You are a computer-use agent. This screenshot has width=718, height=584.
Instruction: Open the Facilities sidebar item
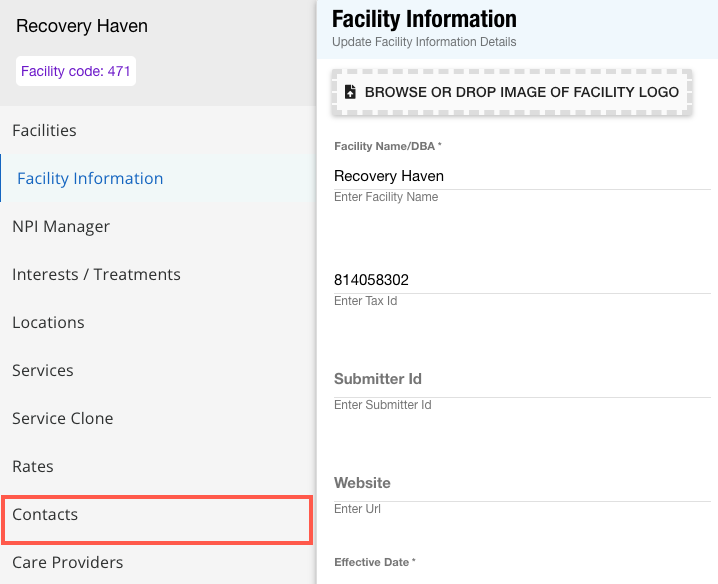(x=44, y=130)
